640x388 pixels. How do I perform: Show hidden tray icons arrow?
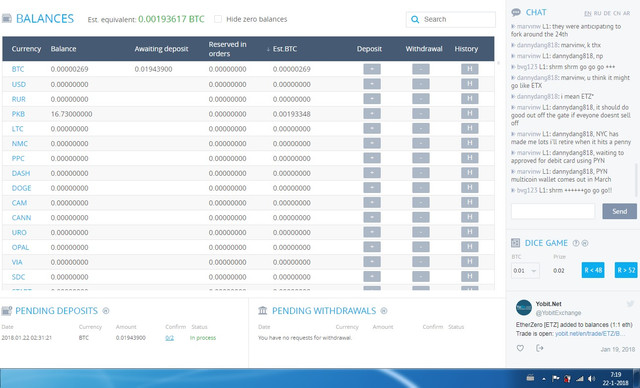[544, 379]
